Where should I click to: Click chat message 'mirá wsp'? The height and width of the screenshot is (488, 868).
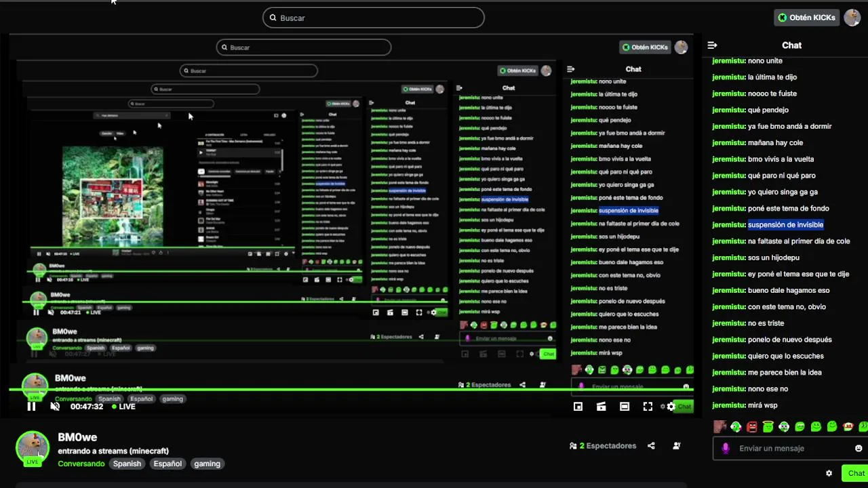click(x=762, y=405)
